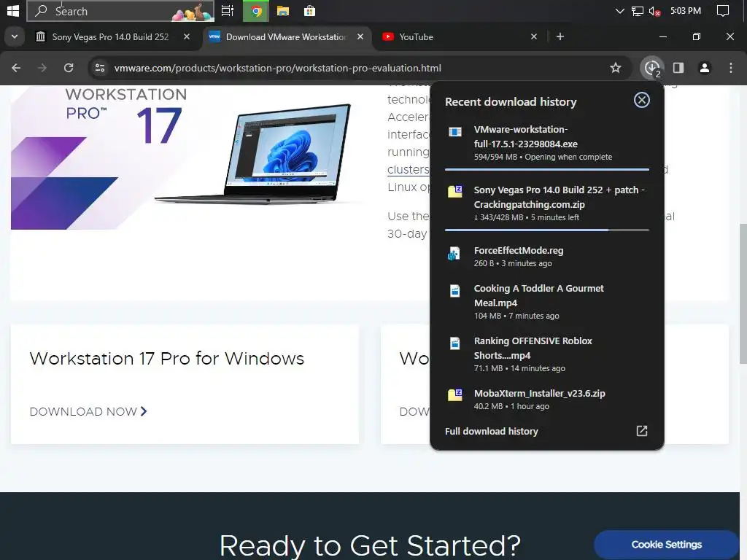
Task: Open the browser side panel
Action: pos(678,68)
